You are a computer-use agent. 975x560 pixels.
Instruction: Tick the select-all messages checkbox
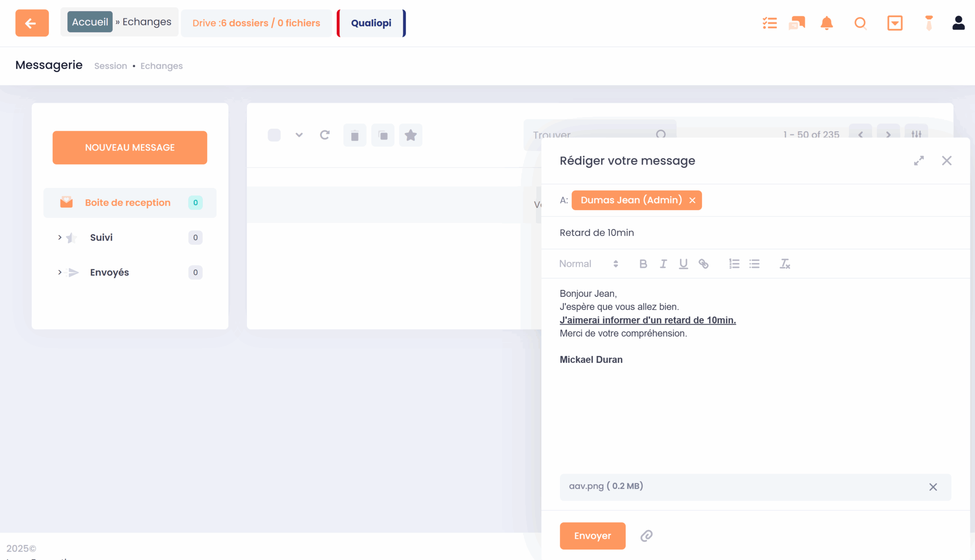click(x=274, y=135)
